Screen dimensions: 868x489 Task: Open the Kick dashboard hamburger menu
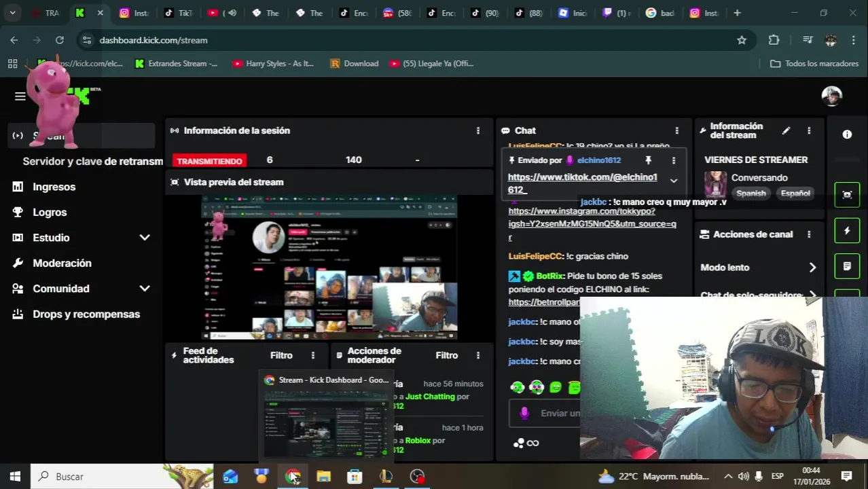(20, 96)
